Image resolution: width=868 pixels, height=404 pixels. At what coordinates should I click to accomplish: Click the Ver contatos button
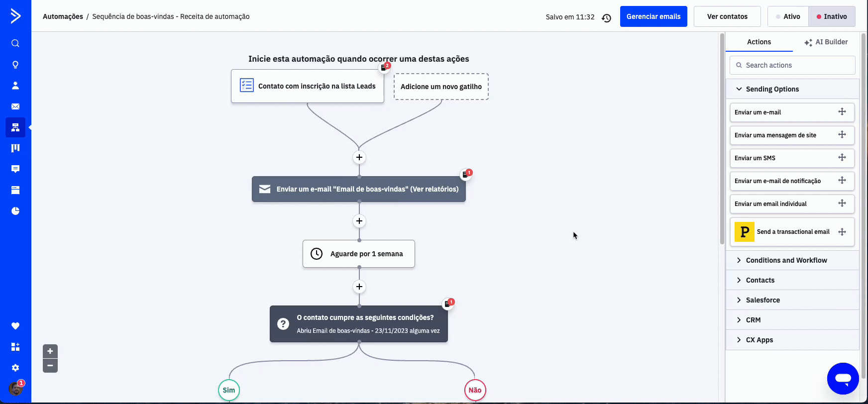[727, 16]
